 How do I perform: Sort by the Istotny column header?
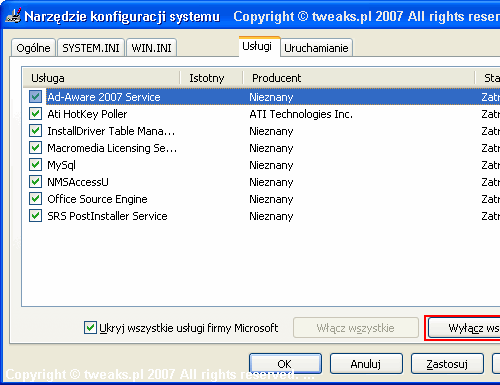(211, 78)
